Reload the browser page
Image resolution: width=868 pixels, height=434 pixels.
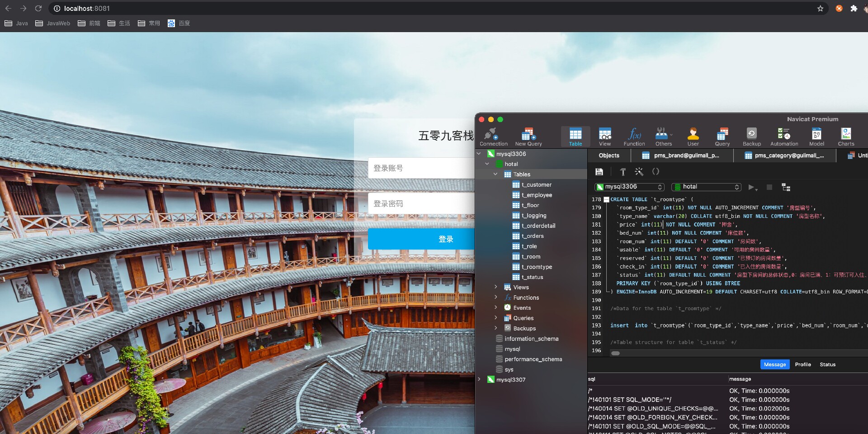pos(38,8)
